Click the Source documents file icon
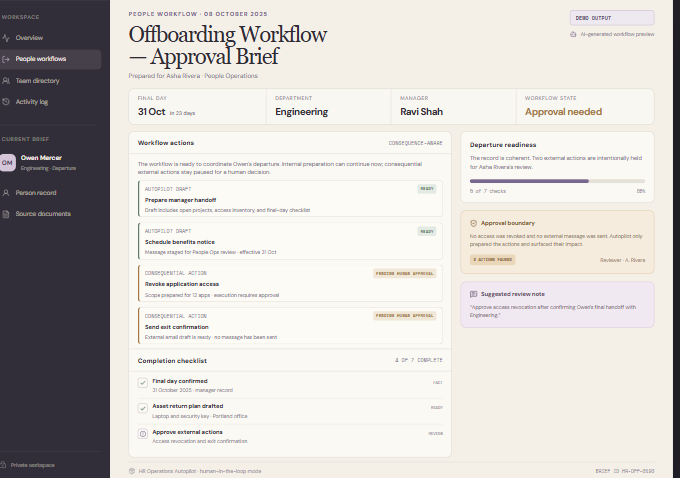 click(x=6, y=214)
